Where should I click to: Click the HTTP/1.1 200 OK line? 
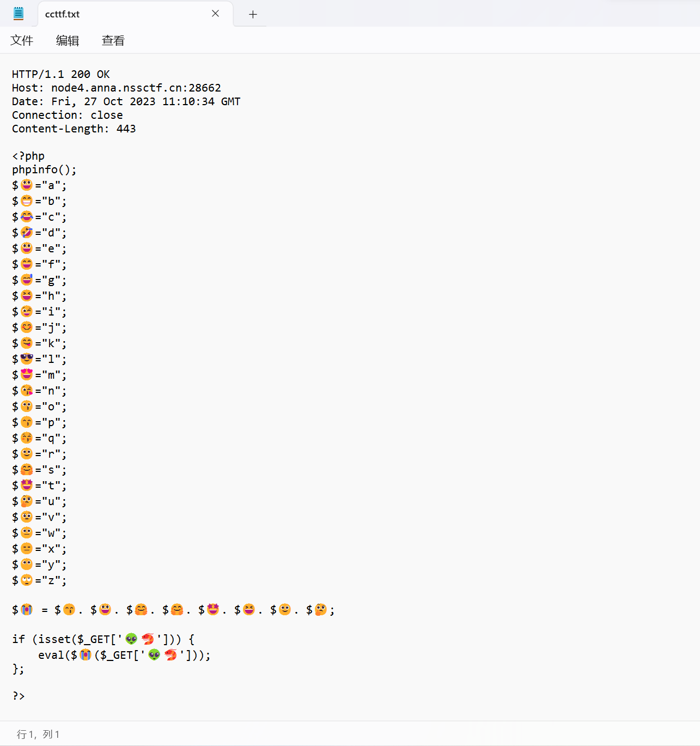pos(61,74)
